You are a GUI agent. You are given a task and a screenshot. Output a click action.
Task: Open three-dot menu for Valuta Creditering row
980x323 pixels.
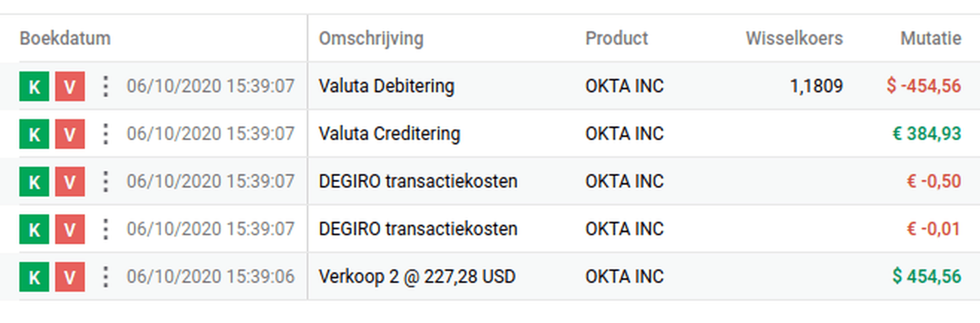pyautogui.click(x=105, y=134)
